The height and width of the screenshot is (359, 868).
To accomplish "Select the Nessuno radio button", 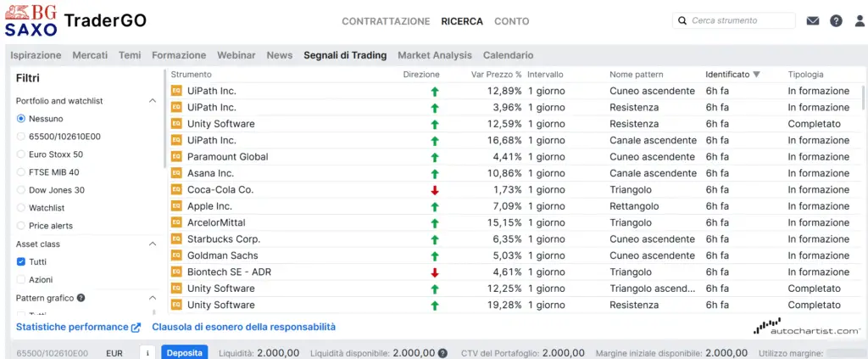I will (21, 119).
